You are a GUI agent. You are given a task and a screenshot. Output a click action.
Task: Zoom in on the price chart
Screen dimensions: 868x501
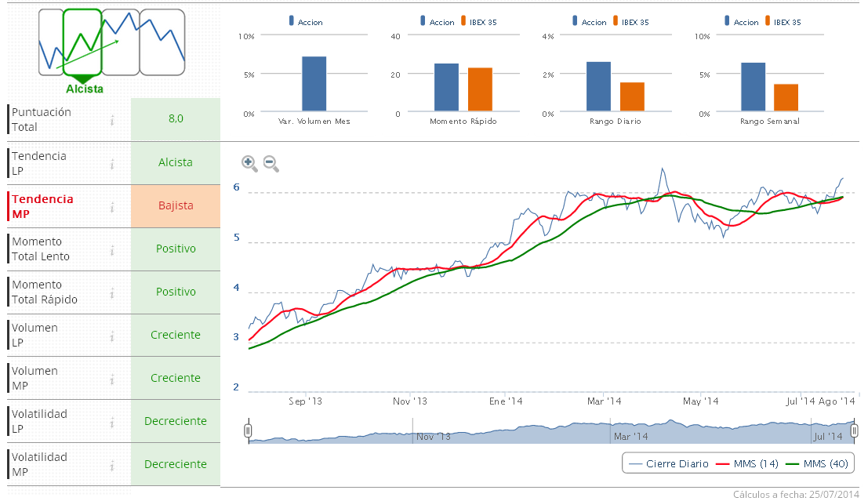(249, 163)
